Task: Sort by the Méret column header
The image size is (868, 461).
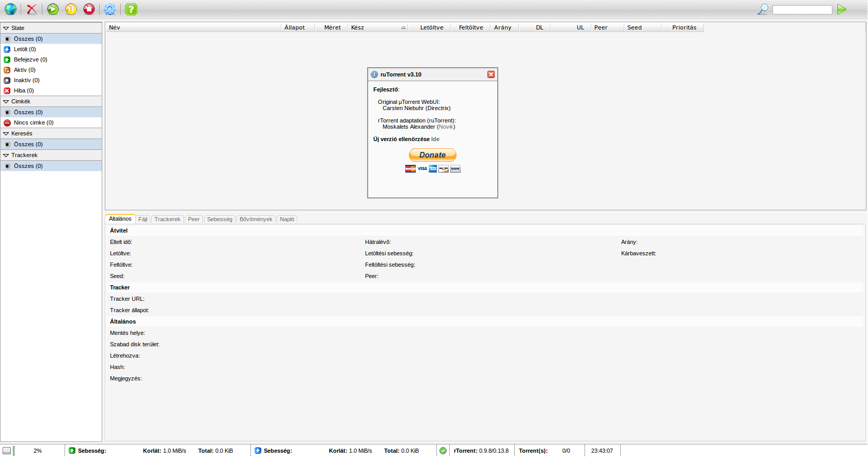Action: tap(331, 27)
